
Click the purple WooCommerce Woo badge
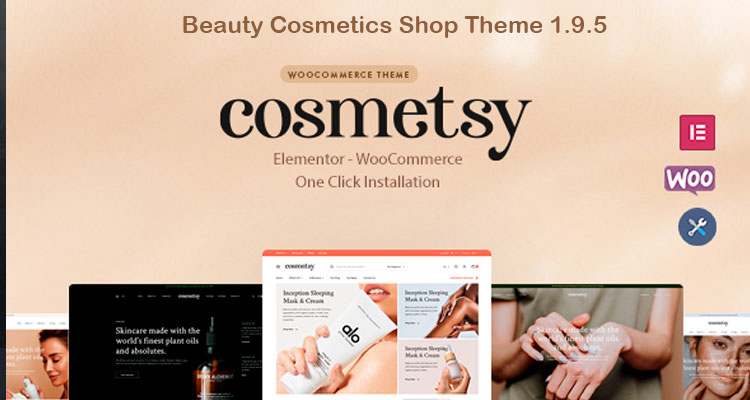coord(690,180)
